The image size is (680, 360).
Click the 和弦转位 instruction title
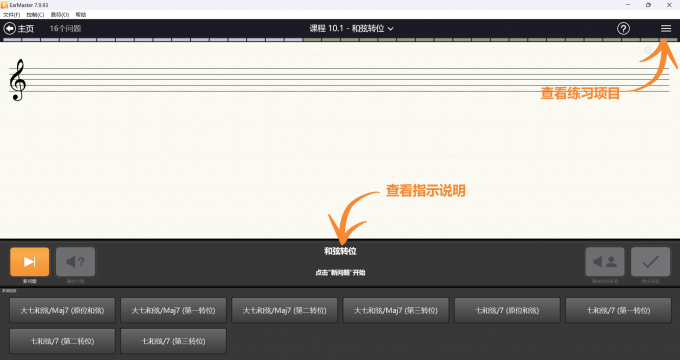pyautogui.click(x=340, y=251)
